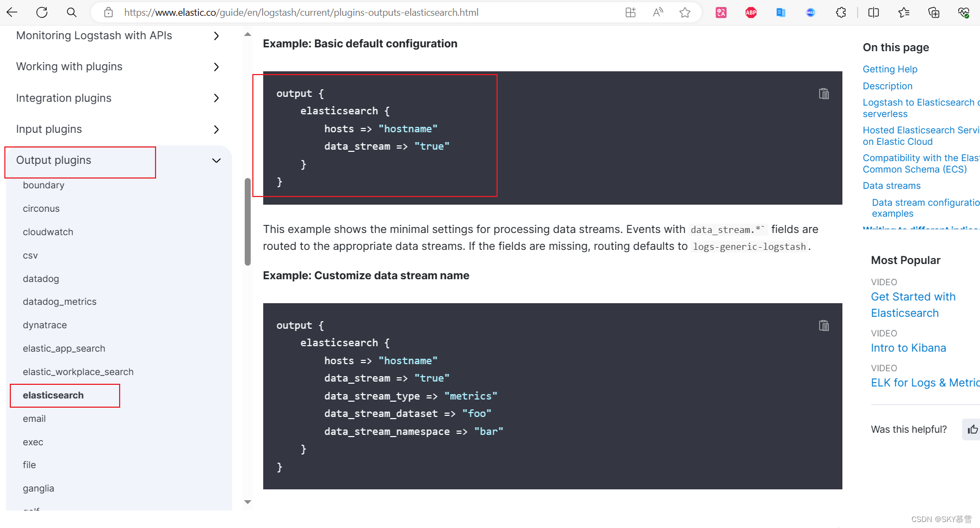Open Output plugins section
Screen dimensions: 980x528
coord(54,160)
